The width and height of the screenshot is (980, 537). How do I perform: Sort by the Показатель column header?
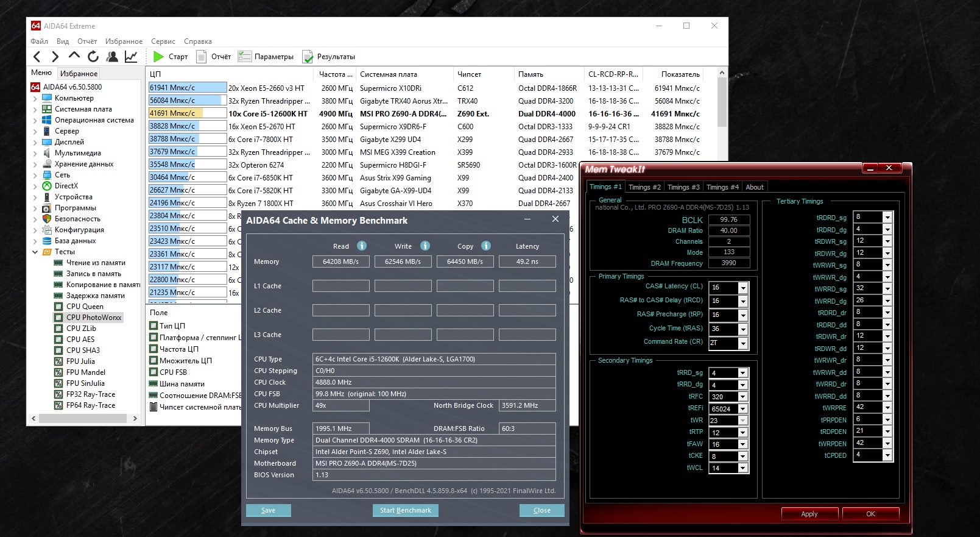tap(680, 74)
